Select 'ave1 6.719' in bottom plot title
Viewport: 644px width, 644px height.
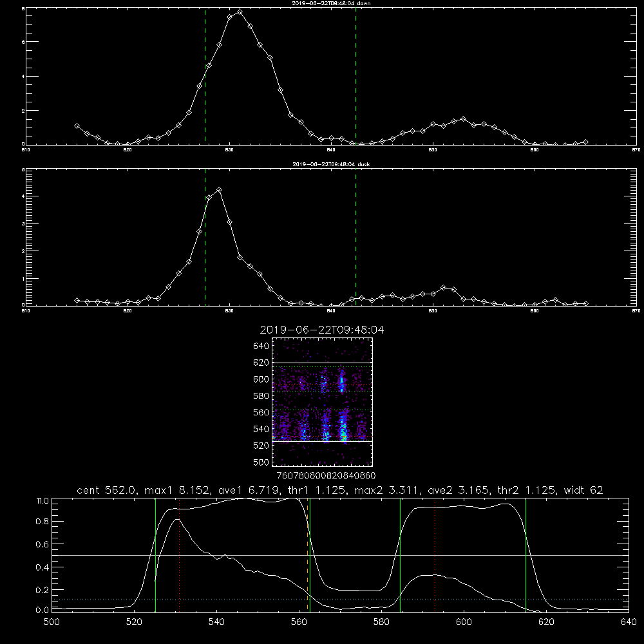tap(249, 490)
